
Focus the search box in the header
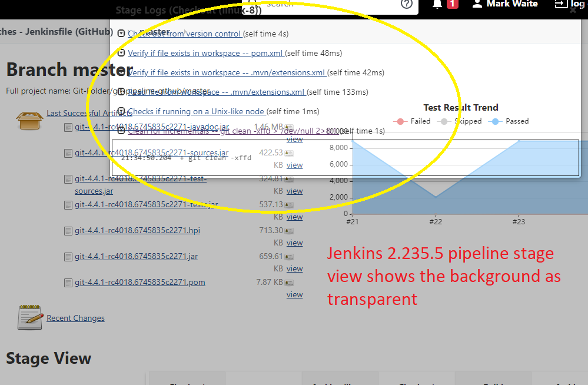tap(330, 5)
